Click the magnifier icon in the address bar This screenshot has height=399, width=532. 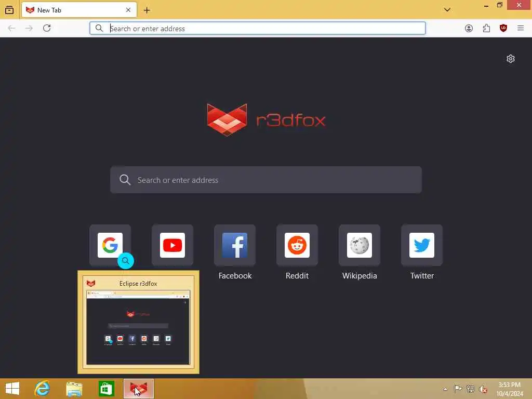point(99,28)
